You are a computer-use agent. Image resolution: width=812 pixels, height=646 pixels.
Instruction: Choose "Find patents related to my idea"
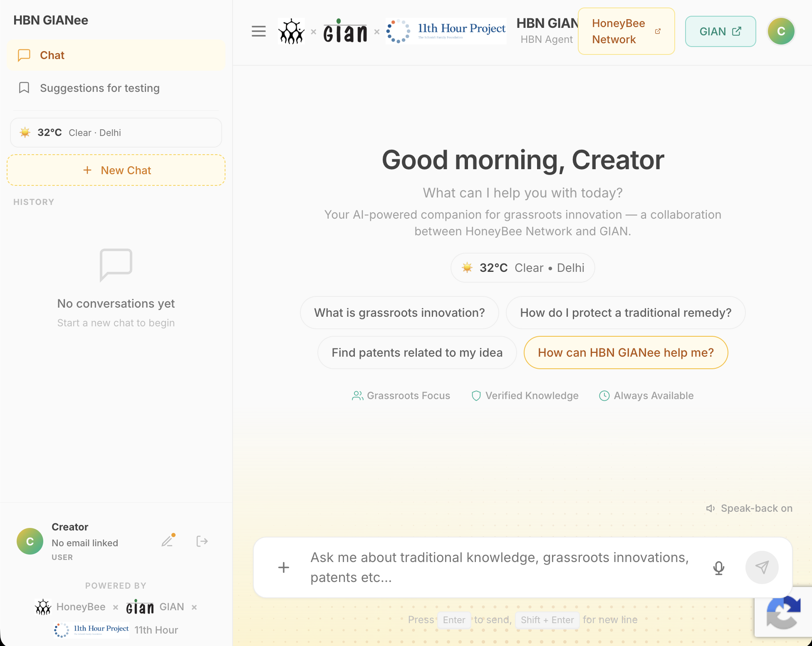coord(417,353)
